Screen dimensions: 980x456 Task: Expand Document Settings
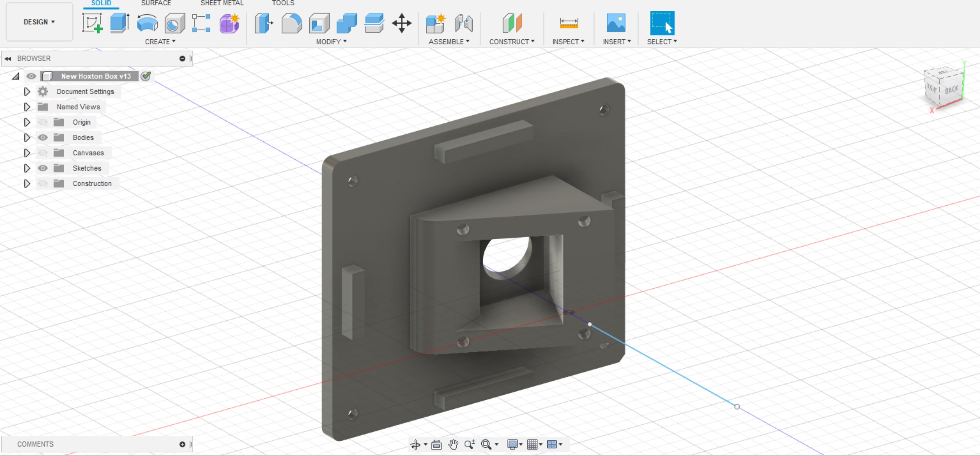coord(27,92)
